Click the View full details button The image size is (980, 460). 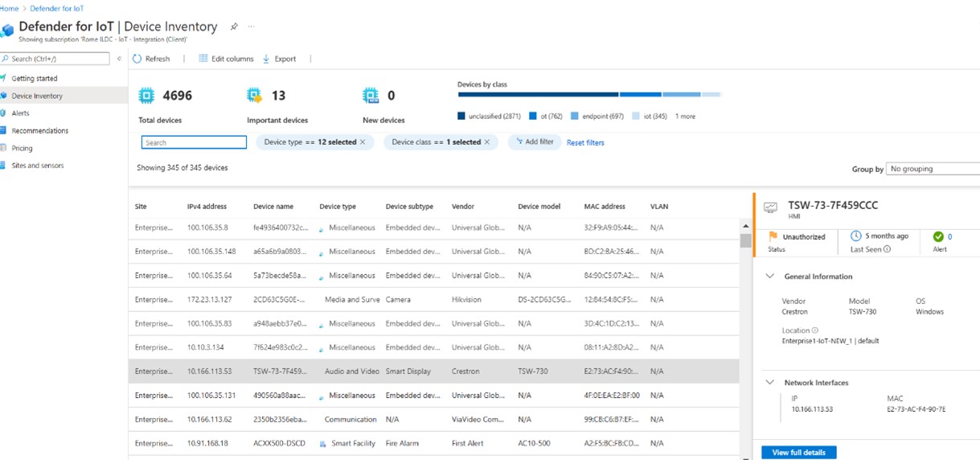pos(798,453)
